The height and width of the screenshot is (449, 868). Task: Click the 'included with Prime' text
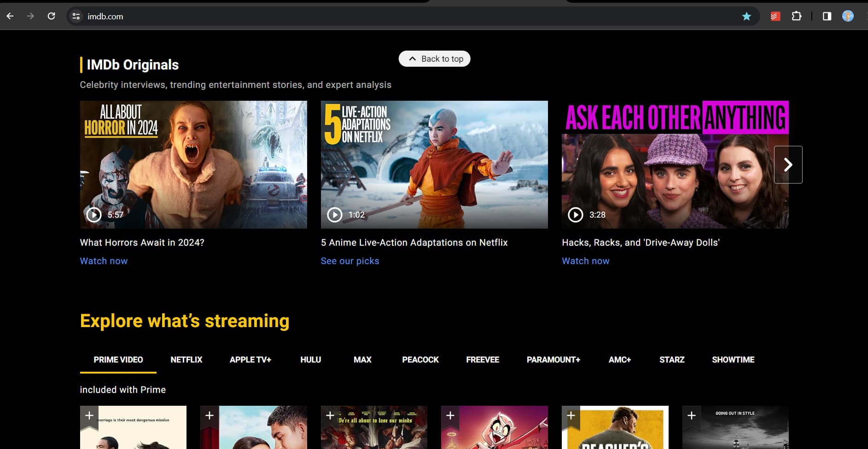(x=123, y=390)
